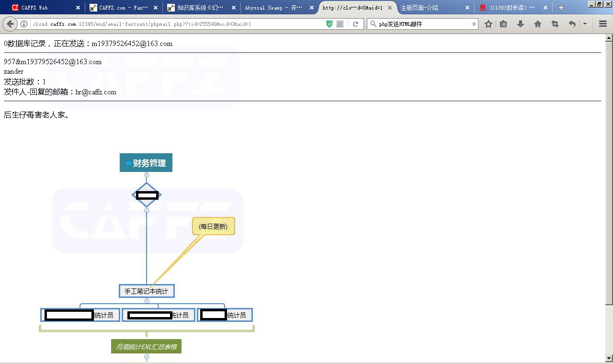Screen dimensions: 613x364
Task: Go to the browser Home page
Action: (538, 24)
